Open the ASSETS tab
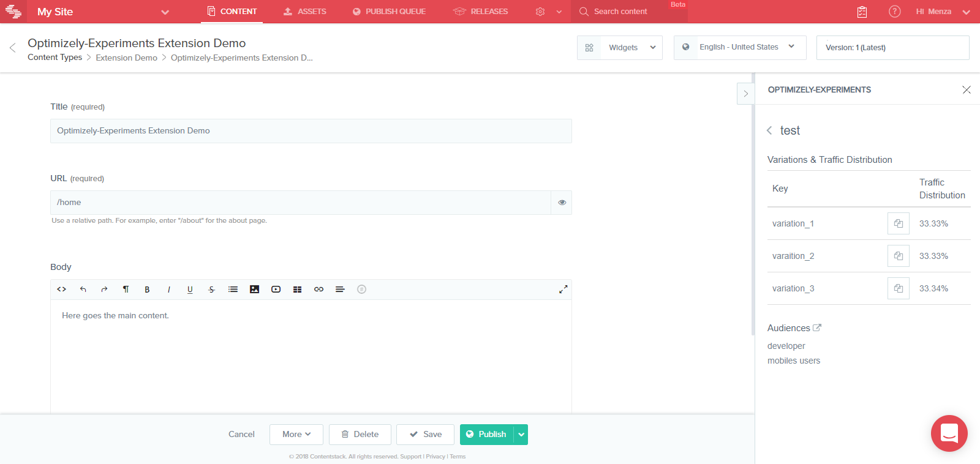 [304, 12]
